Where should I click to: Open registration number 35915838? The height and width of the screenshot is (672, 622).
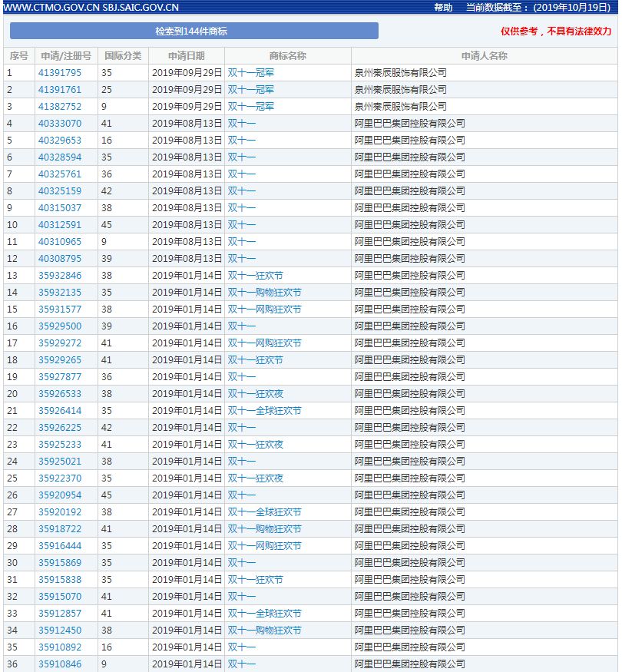[60, 579]
